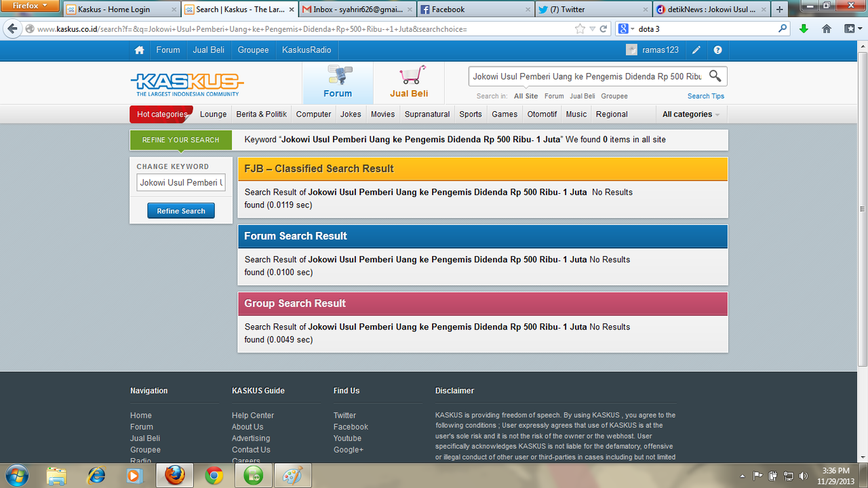Set search scope to Groupee

coord(614,96)
